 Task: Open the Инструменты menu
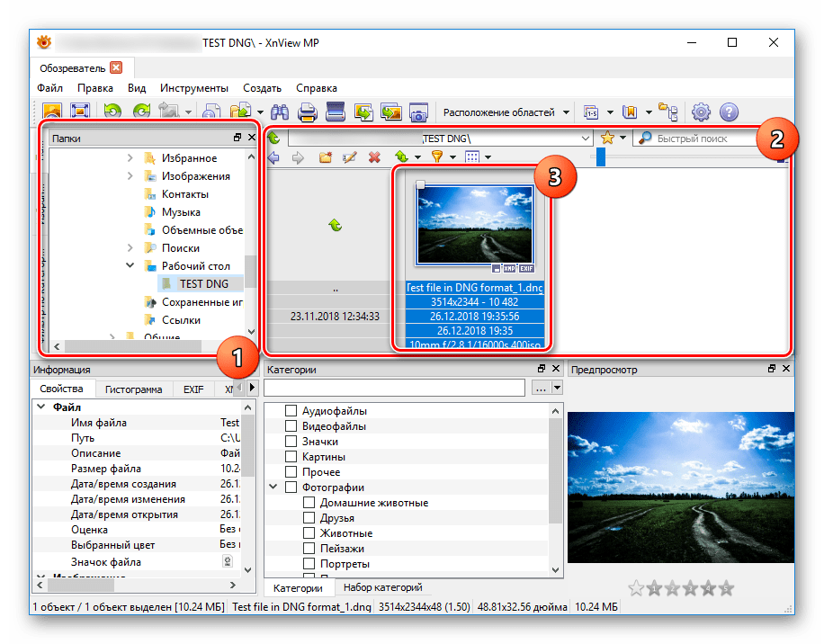(193, 88)
